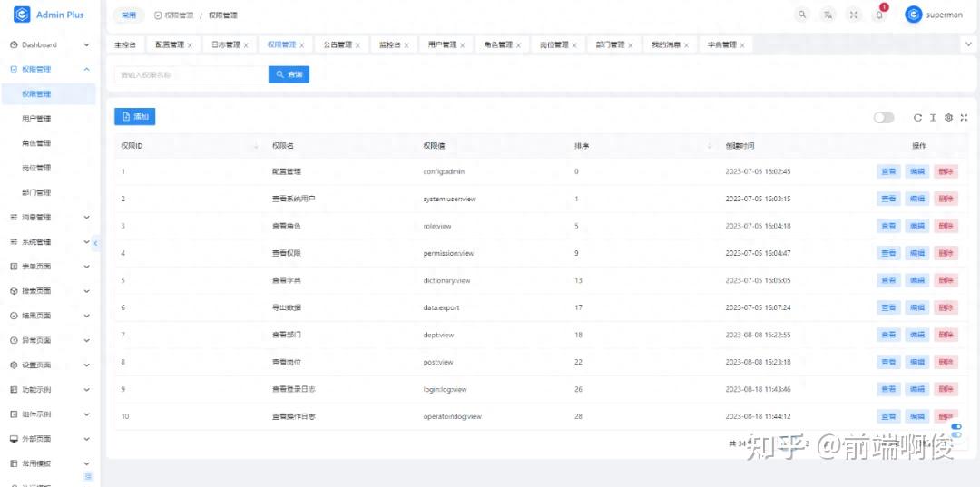Delete the 查看岗位 row

tap(946, 362)
